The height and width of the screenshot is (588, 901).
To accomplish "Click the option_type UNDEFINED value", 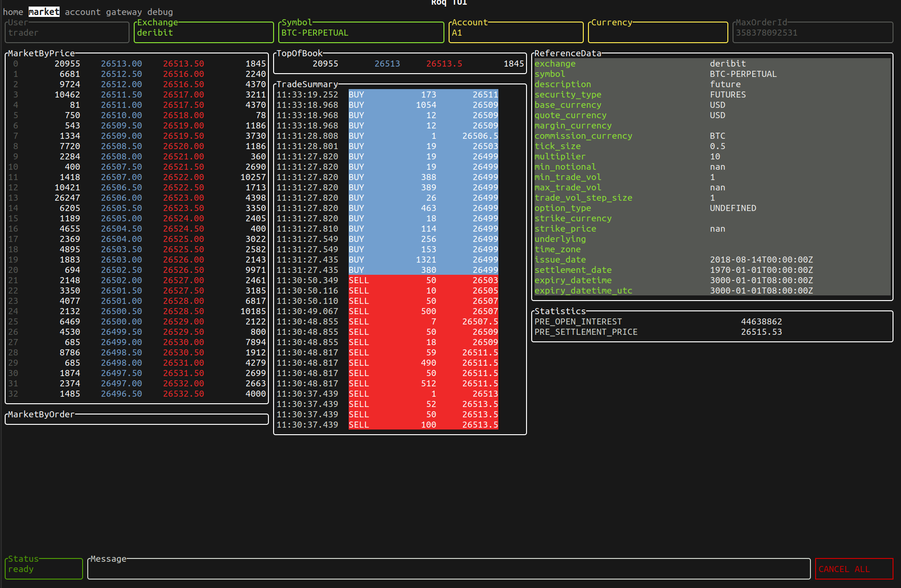I will point(733,208).
